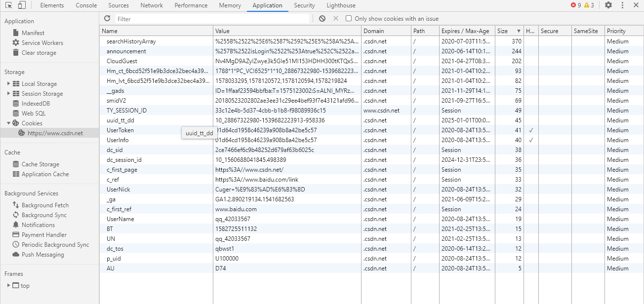The height and width of the screenshot is (304, 644).
Task: Select the searchHistoryArray cookie row
Action: [371, 41]
